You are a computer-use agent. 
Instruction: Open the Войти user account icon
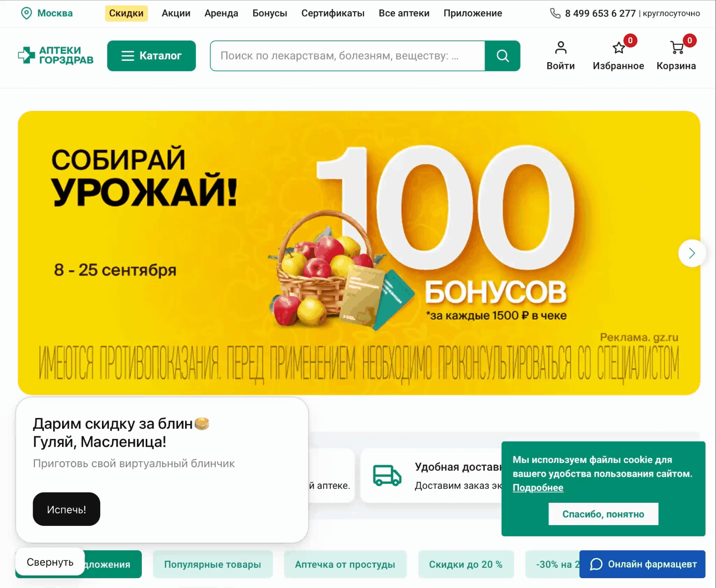(x=560, y=48)
